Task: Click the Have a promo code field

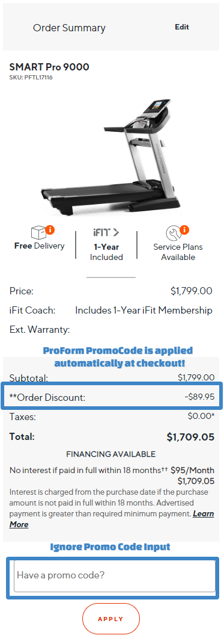Action: (x=115, y=576)
